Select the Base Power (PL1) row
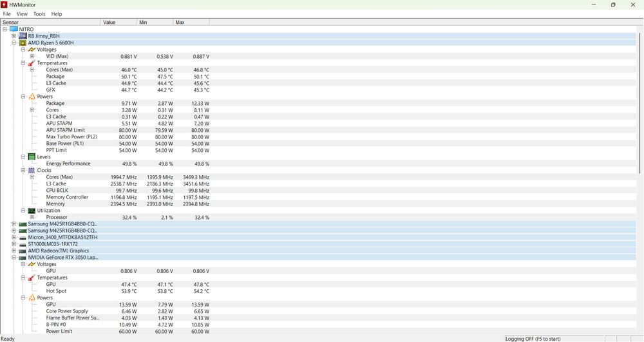This screenshot has width=644, height=342. pyautogui.click(x=318, y=143)
